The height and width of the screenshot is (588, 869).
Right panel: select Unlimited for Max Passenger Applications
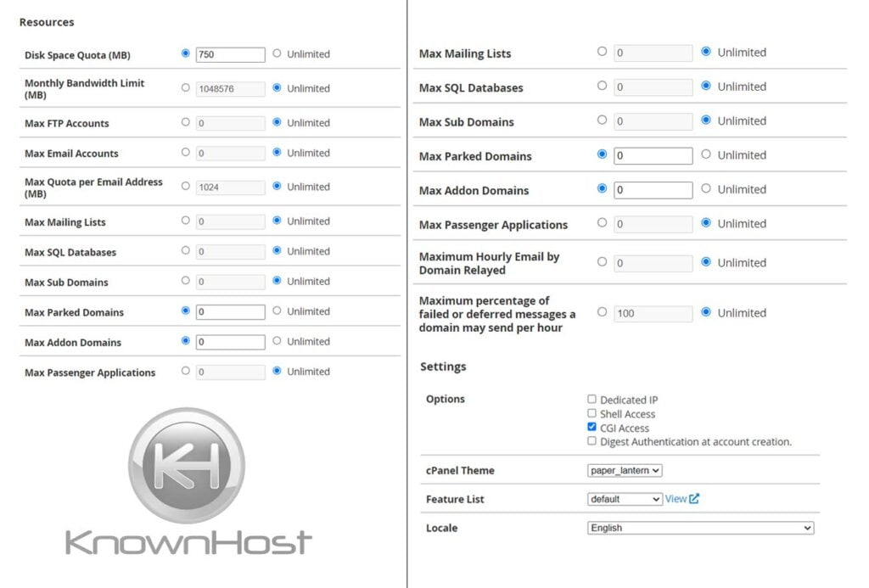[706, 223]
